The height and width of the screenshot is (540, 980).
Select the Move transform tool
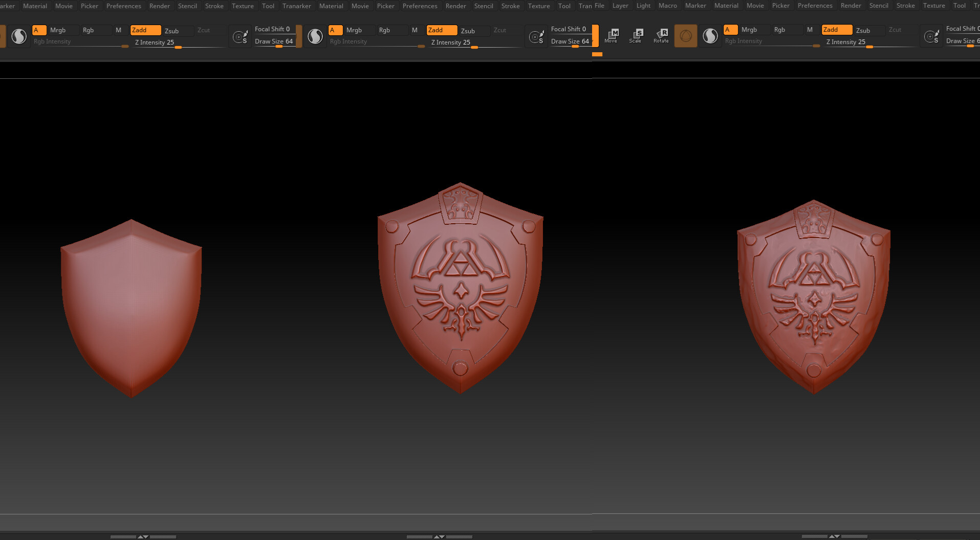(x=611, y=36)
